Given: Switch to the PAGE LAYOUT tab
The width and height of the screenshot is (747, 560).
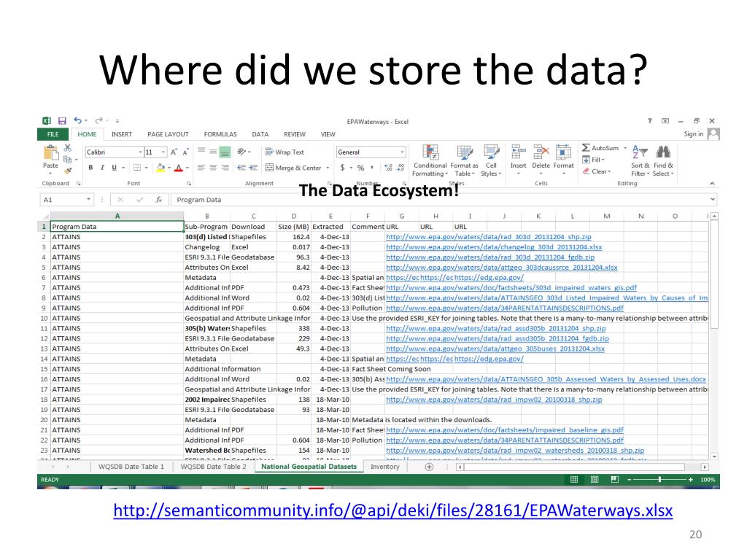Looking at the screenshot, I should pyautogui.click(x=168, y=134).
